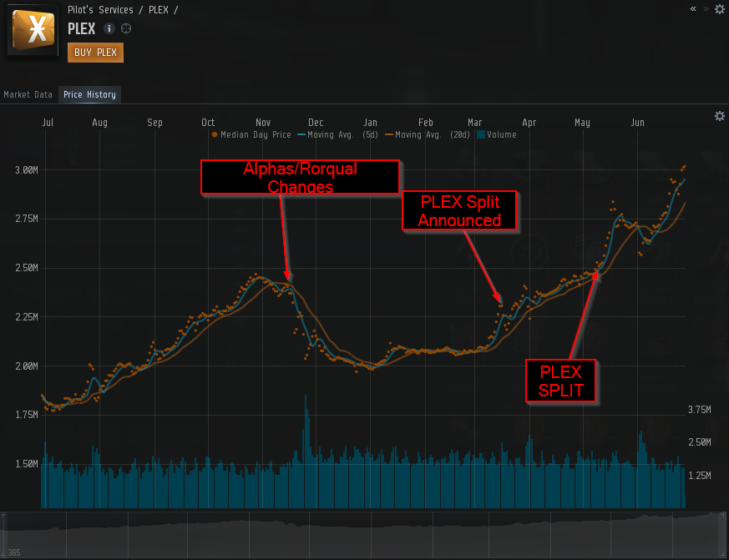Viewport: 729px width, 560px height.
Task: Click the PLEX item icon
Action: click(x=33, y=29)
